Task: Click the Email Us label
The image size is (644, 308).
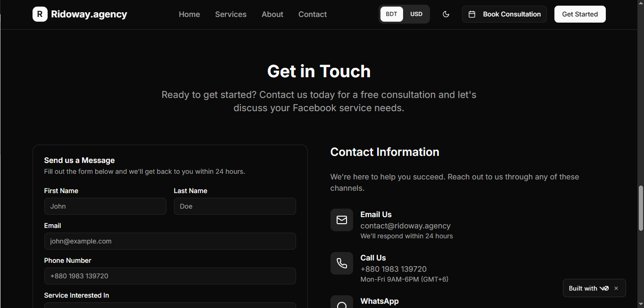Action: pos(376,214)
